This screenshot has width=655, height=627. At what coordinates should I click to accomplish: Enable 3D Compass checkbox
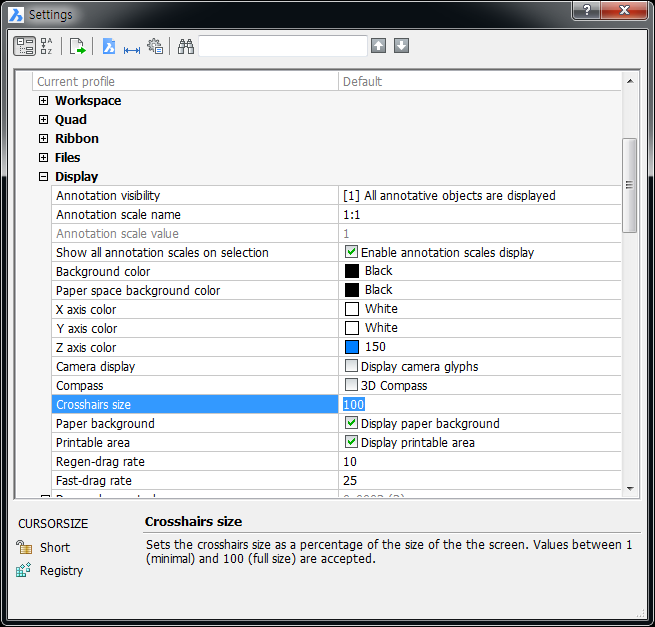(x=351, y=385)
